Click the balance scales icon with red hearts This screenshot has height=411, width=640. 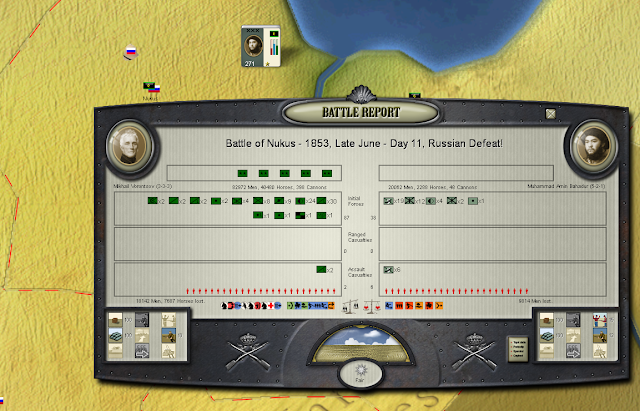pyautogui.click(x=371, y=307)
